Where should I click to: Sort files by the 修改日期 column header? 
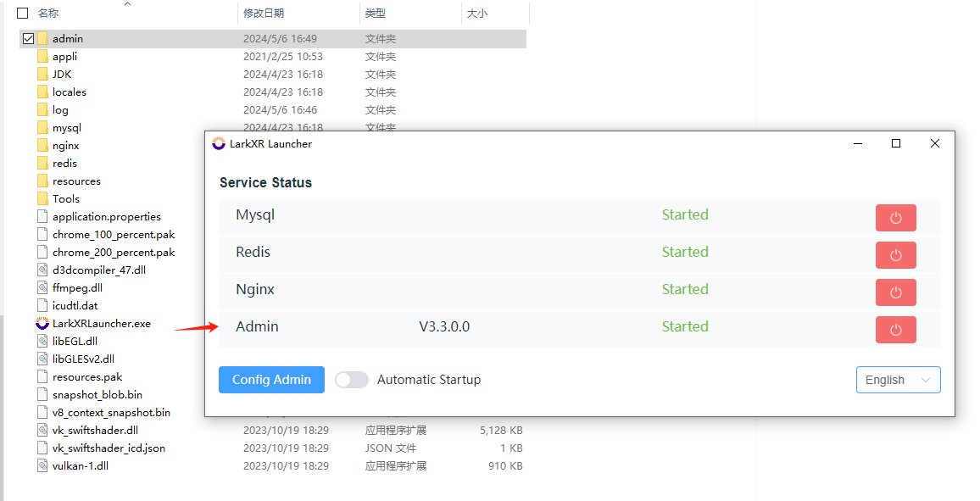[263, 13]
